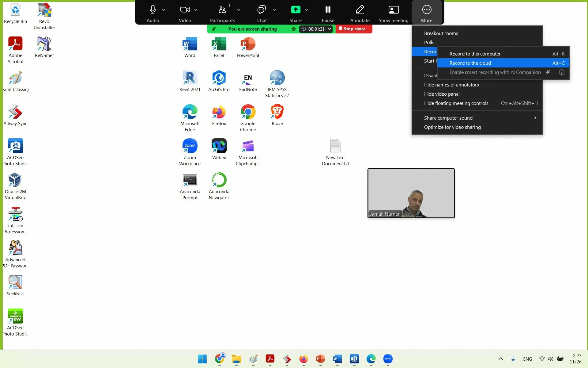
Task: Click the green Share icon
Action: point(296,10)
